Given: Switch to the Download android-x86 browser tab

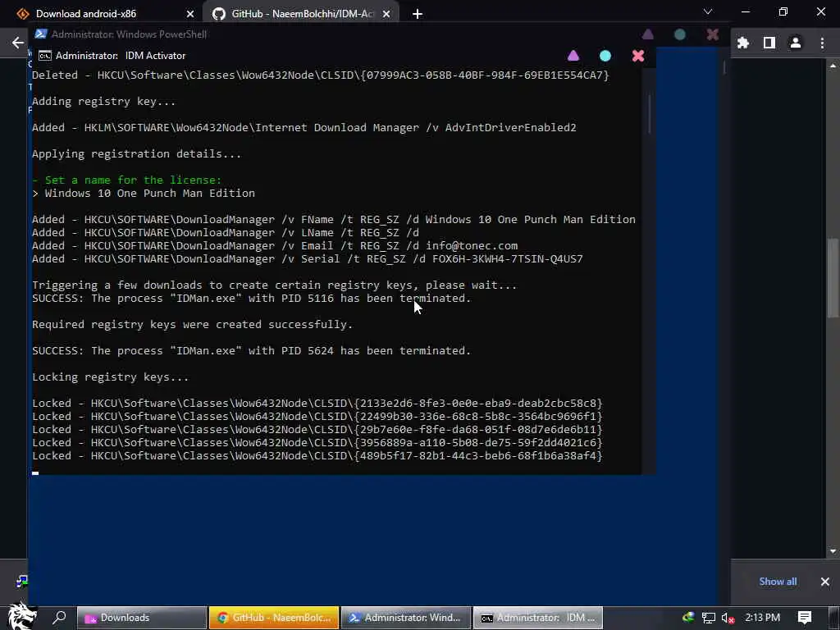Looking at the screenshot, I should coord(104,13).
